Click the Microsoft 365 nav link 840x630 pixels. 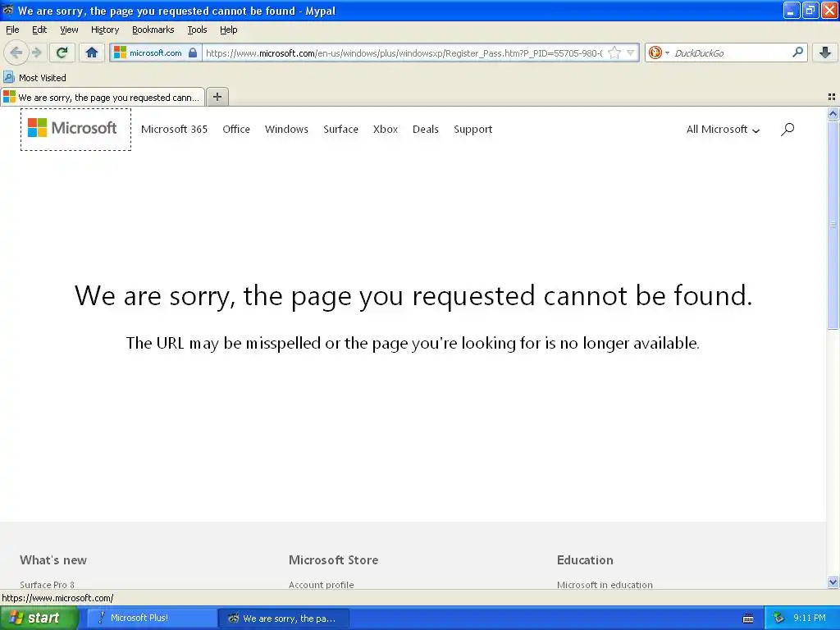point(174,129)
